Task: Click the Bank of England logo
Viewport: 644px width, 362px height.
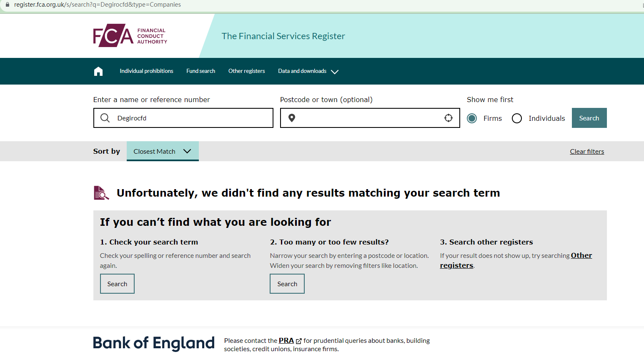Action: [x=153, y=343]
